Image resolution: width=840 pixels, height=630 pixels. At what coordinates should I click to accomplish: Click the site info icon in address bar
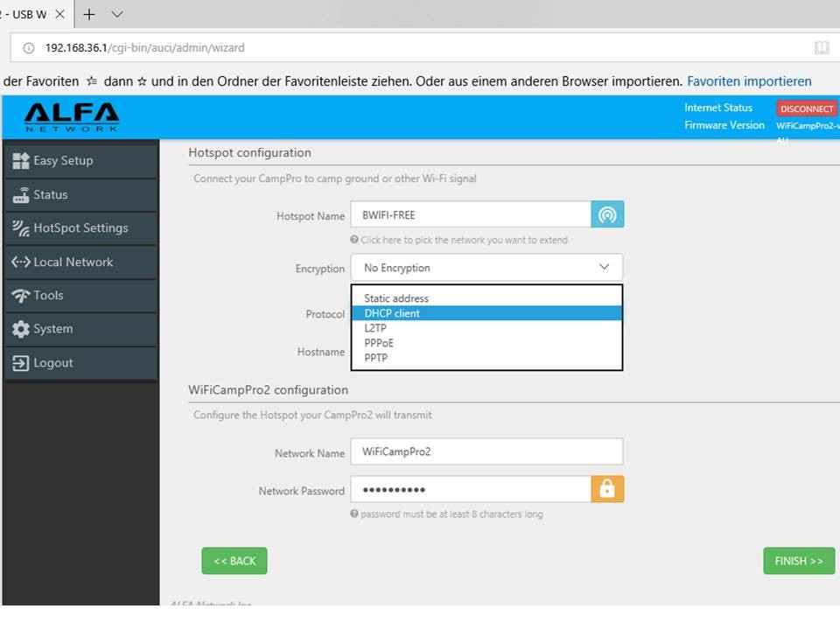(x=28, y=47)
